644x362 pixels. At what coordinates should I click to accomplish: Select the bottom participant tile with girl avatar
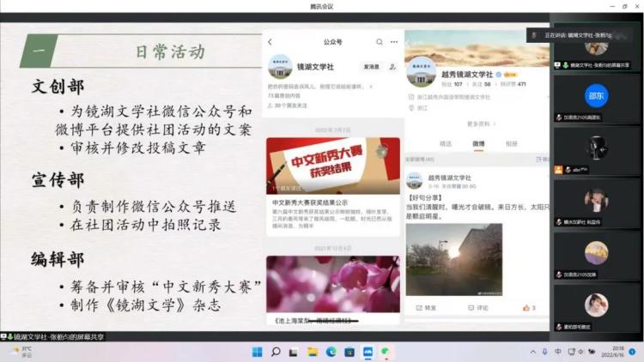(597, 308)
